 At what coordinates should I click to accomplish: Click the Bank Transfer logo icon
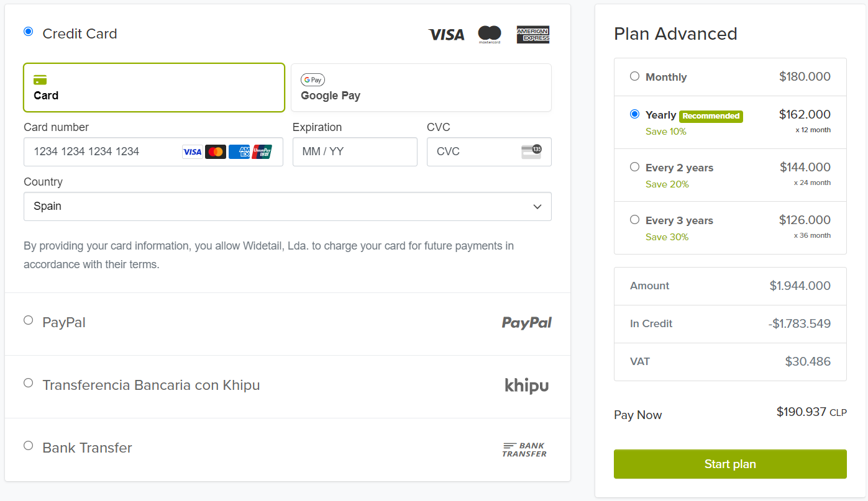point(524,449)
